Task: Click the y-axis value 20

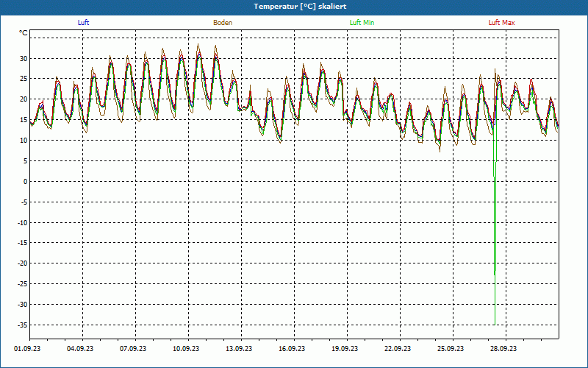Action: click(24, 99)
